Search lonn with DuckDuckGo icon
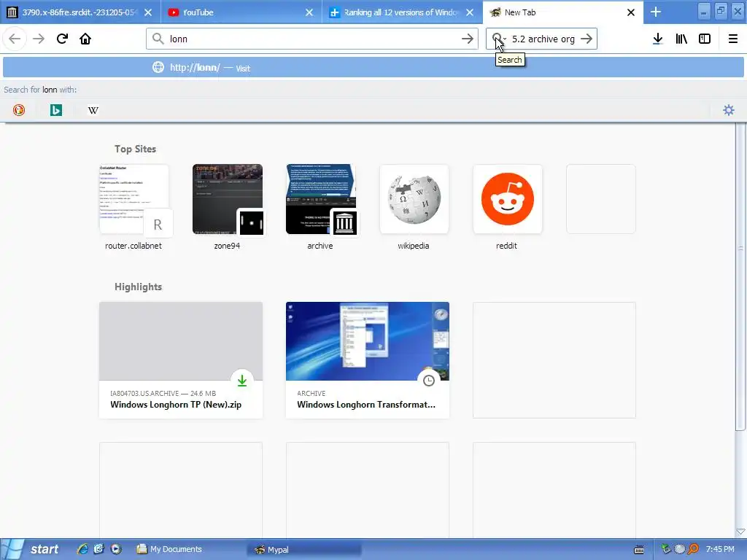Viewport: 747px width, 560px height. click(19, 110)
